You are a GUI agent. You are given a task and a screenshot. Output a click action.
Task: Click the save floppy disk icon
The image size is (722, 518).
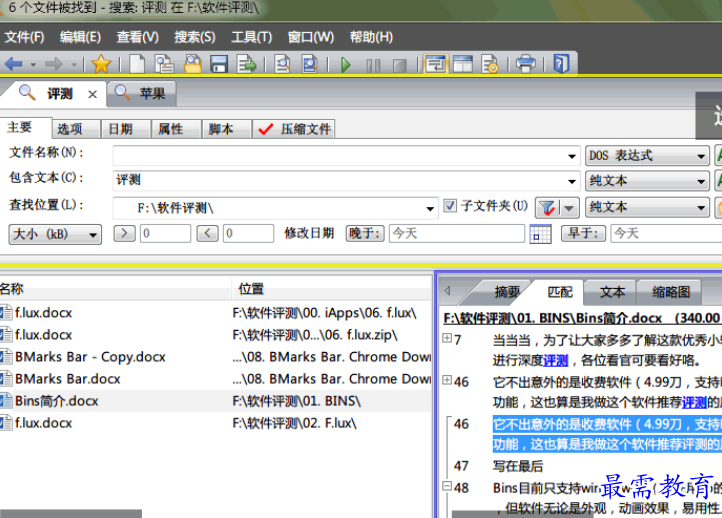[x=218, y=64]
